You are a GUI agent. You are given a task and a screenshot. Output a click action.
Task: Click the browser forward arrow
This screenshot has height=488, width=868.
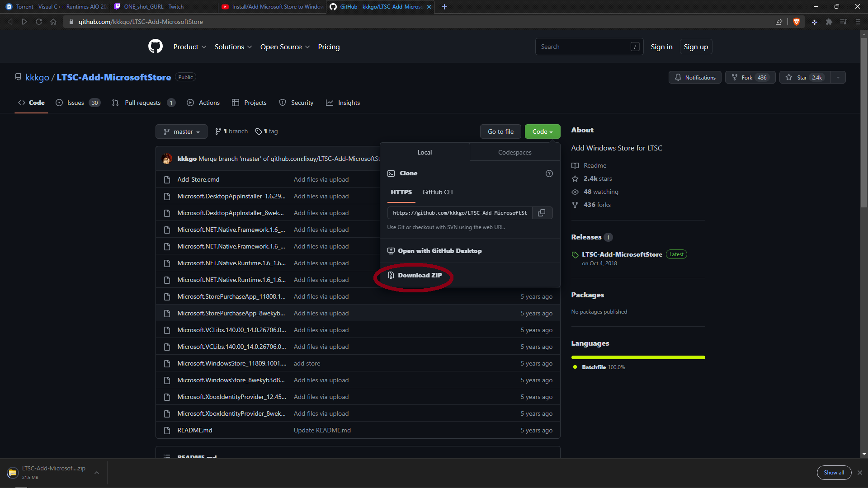pyautogui.click(x=24, y=22)
